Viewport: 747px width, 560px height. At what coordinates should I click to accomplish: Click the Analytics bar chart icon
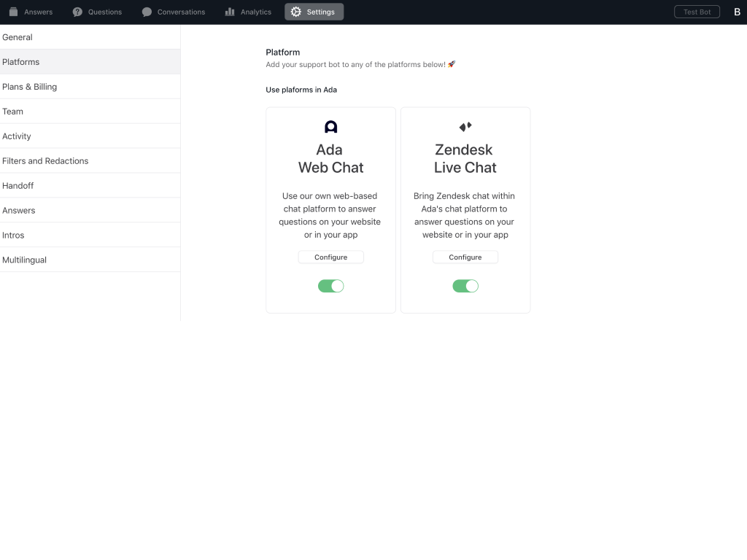(230, 12)
